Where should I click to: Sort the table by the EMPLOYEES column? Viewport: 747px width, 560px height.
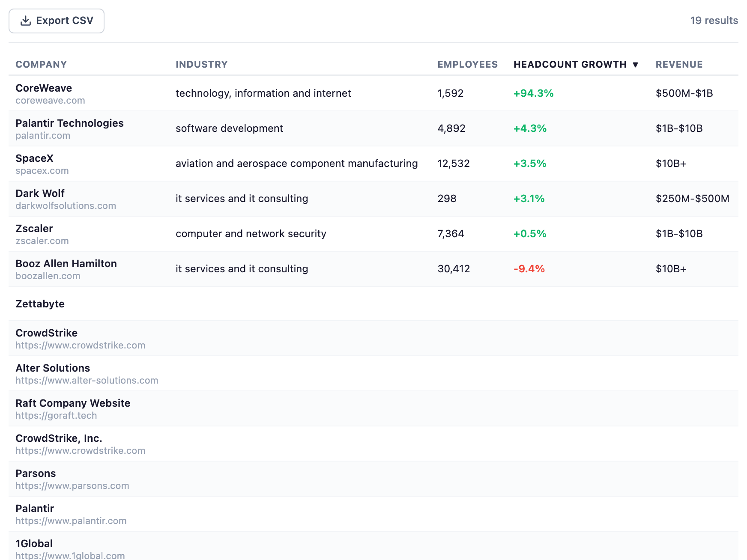[467, 64]
